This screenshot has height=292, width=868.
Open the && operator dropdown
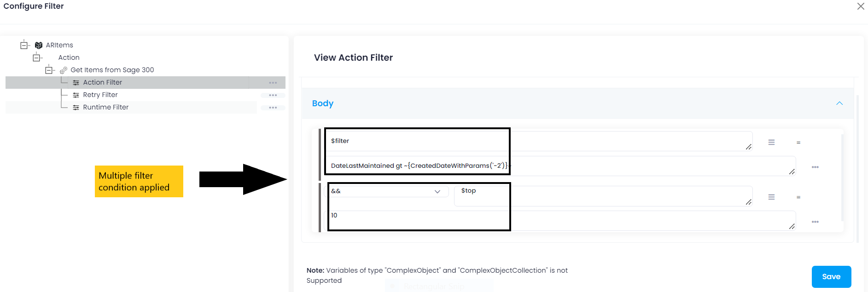point(437,191)
